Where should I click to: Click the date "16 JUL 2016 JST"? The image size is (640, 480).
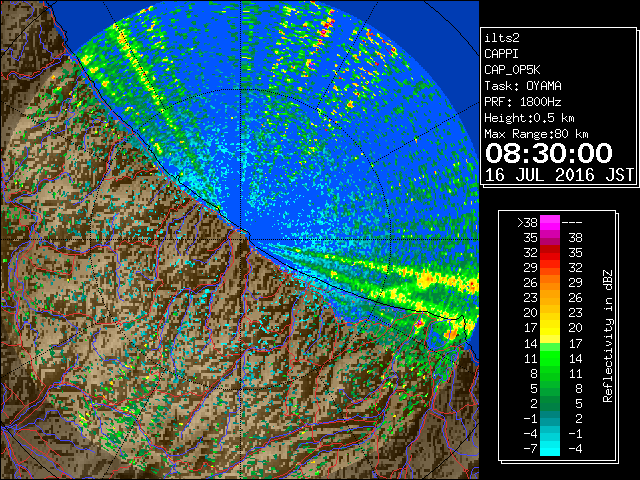559,175
